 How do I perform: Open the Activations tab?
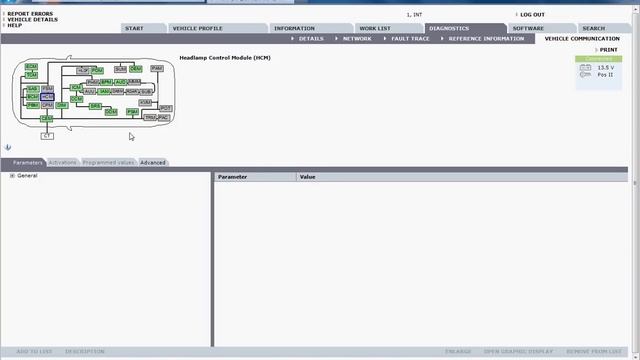click(x=62, y=162)
